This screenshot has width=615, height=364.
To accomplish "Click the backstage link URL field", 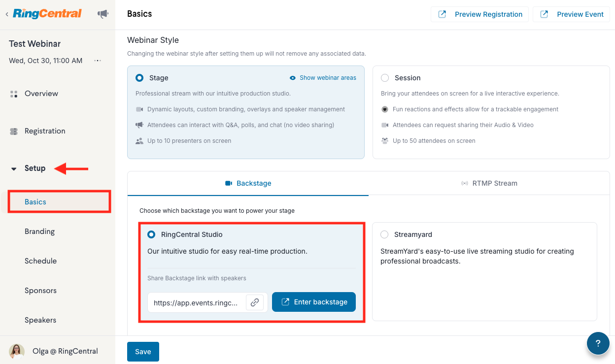I will pyautogui.click(x=196, y=302).
